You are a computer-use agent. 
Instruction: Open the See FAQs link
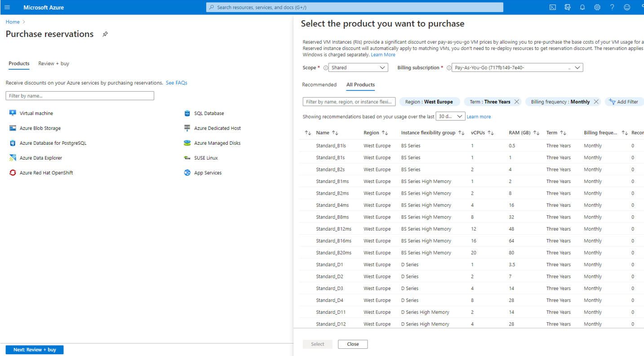176,83
